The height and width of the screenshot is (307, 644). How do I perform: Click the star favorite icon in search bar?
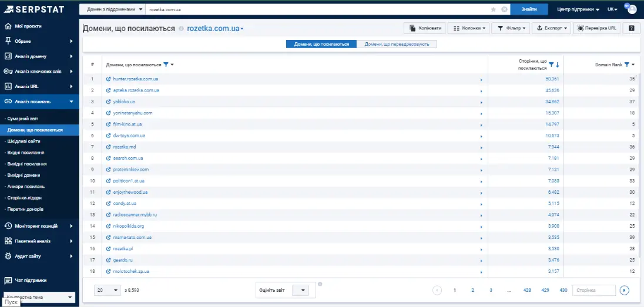[x=493, y=9]
